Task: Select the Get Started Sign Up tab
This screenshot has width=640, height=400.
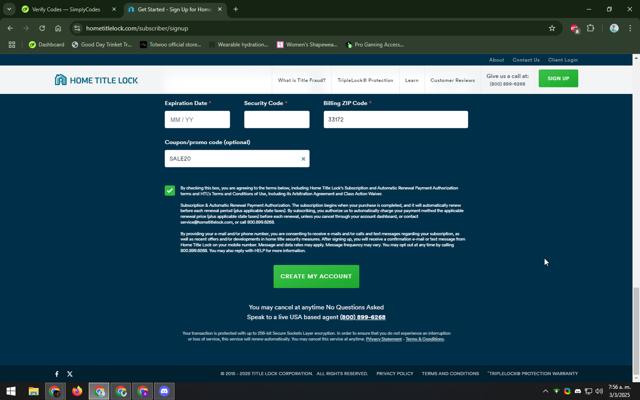Action: pos(174,9)
